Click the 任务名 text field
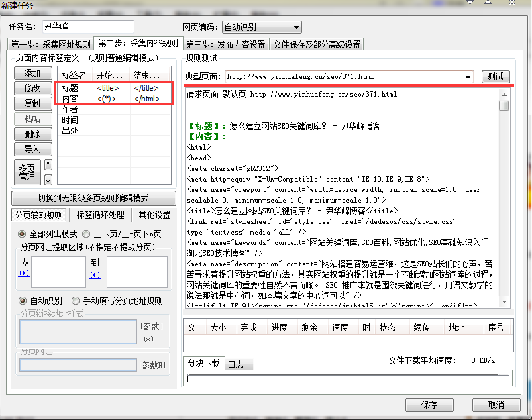 click(88, 27)
